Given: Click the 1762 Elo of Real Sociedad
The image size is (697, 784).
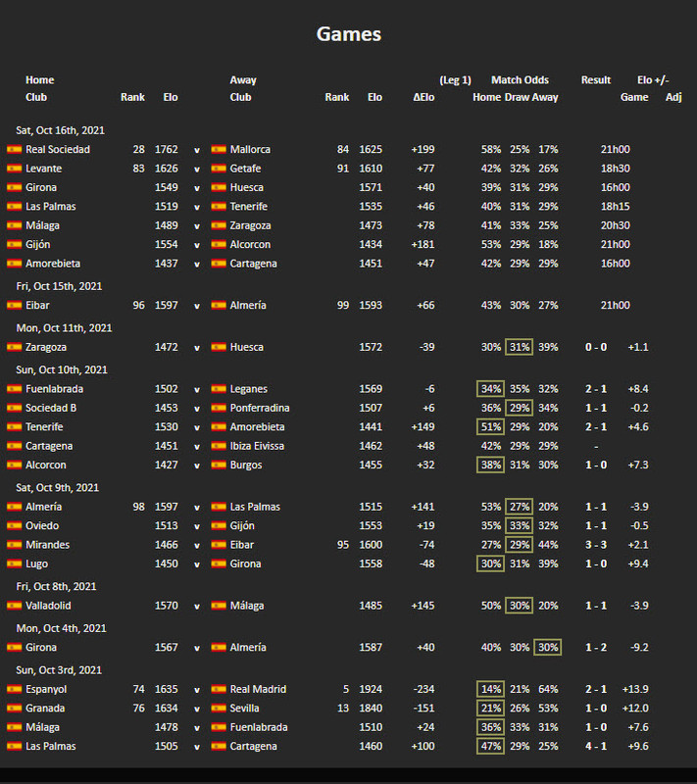Looking at the screenshot, I should [167, 150].
